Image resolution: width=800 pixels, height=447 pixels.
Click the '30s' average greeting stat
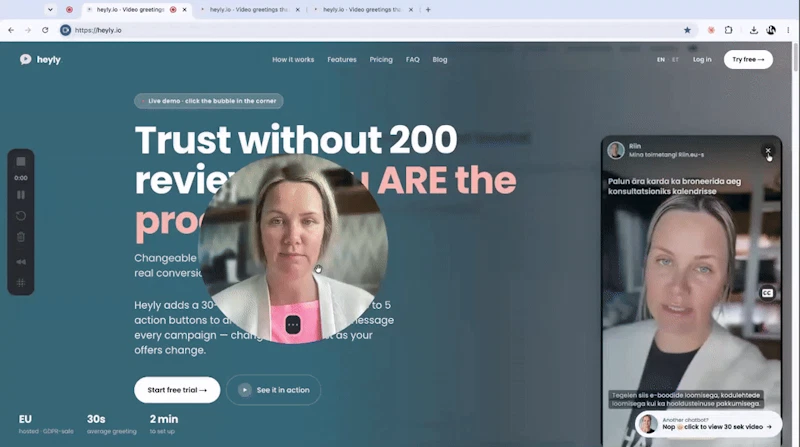point(96,419)
